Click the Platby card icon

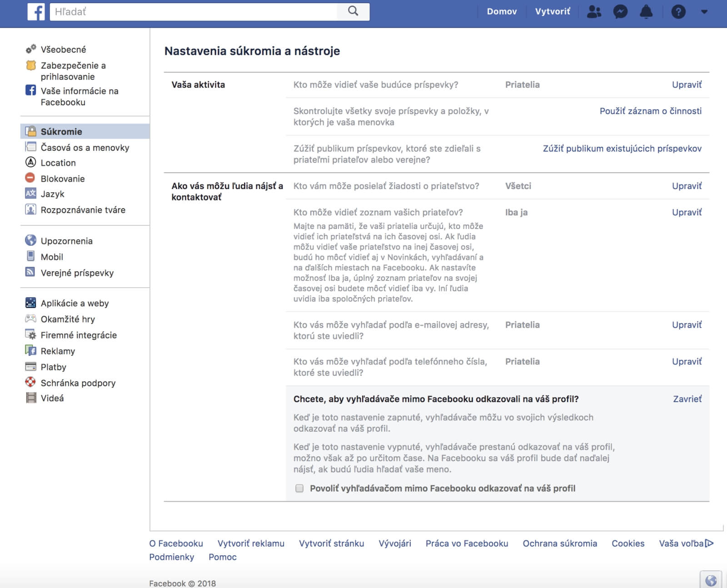(x=30, y=366)
